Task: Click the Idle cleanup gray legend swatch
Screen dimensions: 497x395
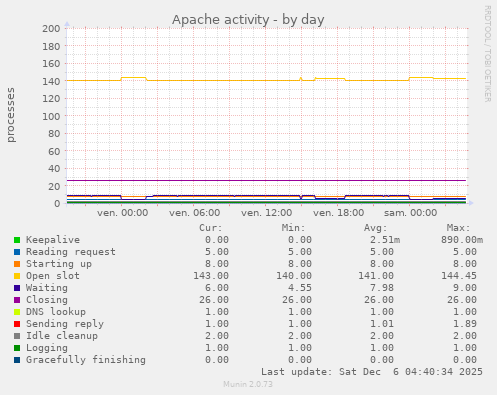Action: point(17,336)
